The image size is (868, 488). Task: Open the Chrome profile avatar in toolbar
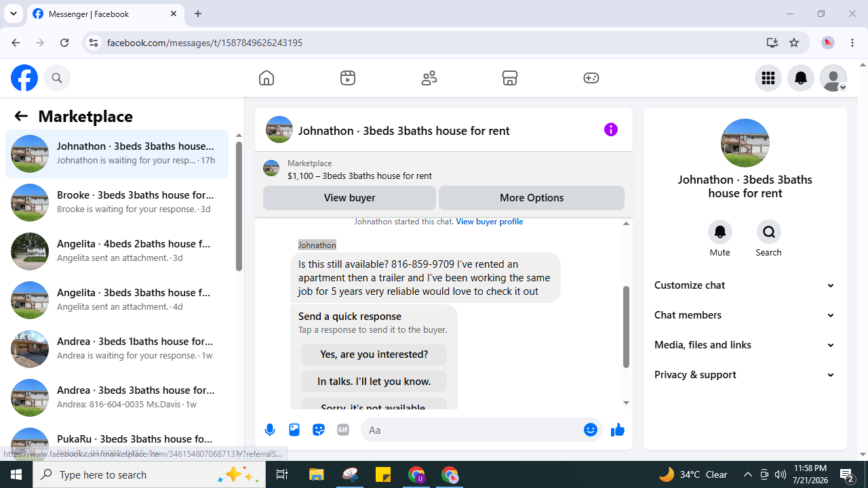coord(828,43)
